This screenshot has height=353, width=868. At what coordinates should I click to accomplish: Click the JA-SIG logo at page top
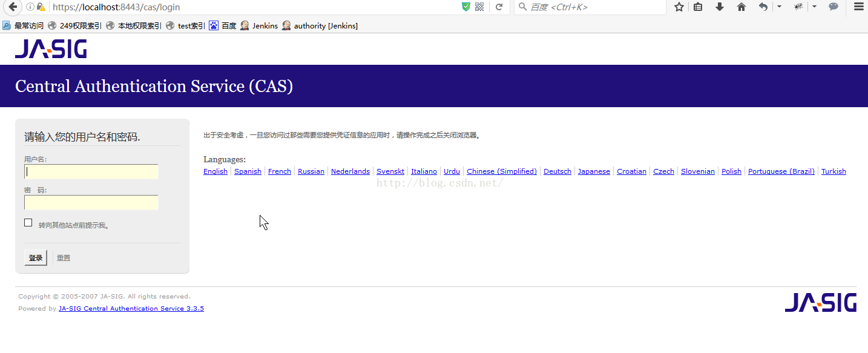[51, 49]
